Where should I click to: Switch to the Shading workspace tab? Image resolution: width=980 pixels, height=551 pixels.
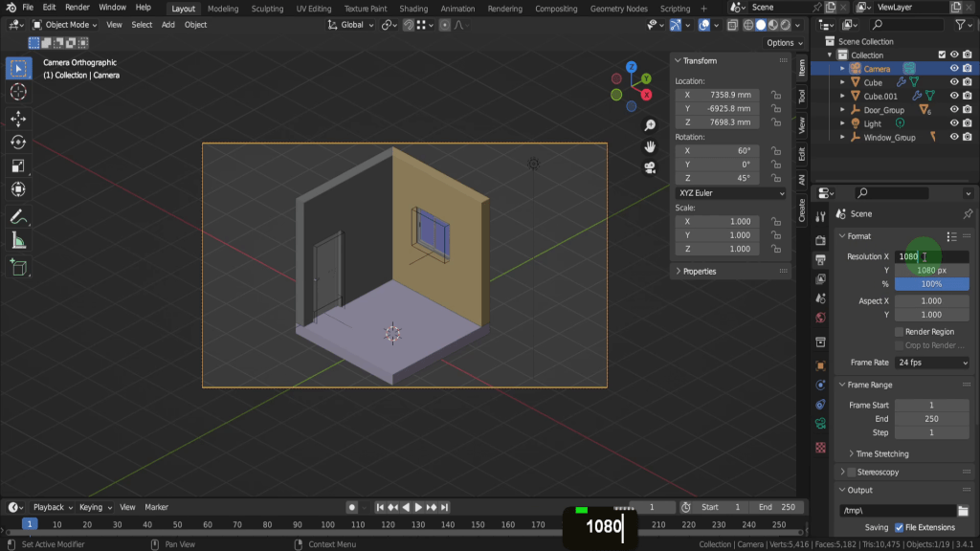tap(413, 9)
